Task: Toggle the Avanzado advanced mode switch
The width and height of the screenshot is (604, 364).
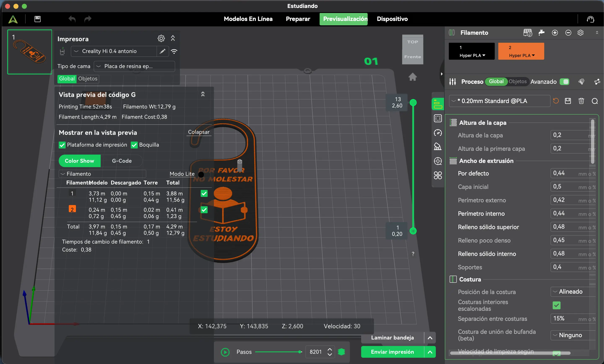Action: pos(564,81)
